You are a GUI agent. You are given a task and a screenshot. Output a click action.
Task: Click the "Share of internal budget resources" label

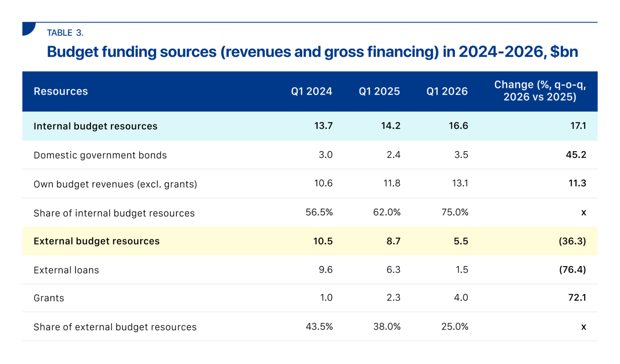click(x=114, y=213)
